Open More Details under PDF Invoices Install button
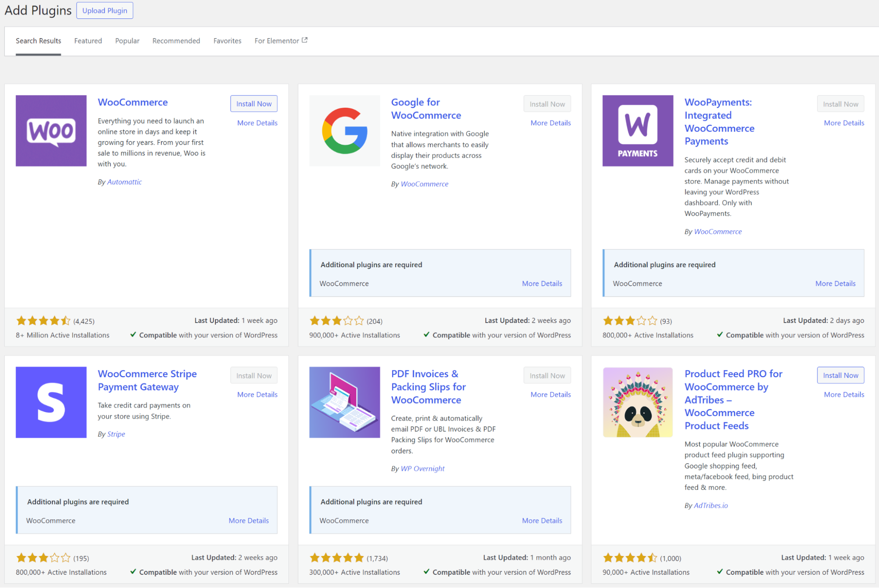 (x=551, y=395)
